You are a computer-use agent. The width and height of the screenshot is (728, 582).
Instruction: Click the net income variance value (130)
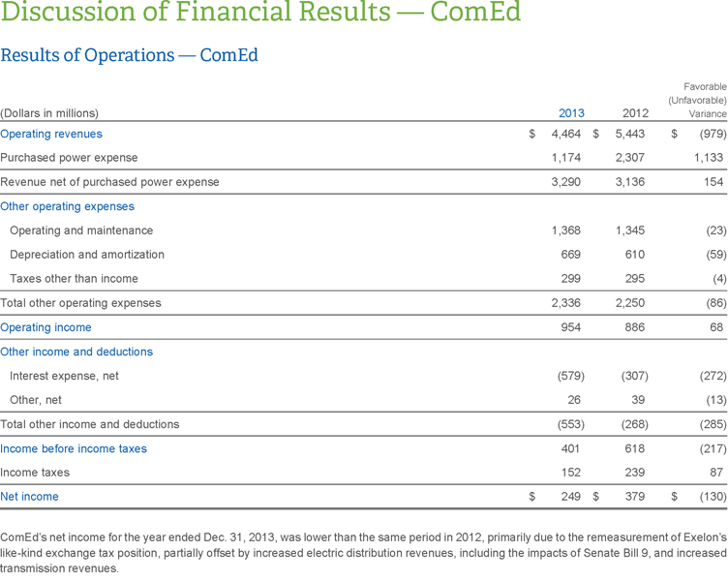pos(712,496)
